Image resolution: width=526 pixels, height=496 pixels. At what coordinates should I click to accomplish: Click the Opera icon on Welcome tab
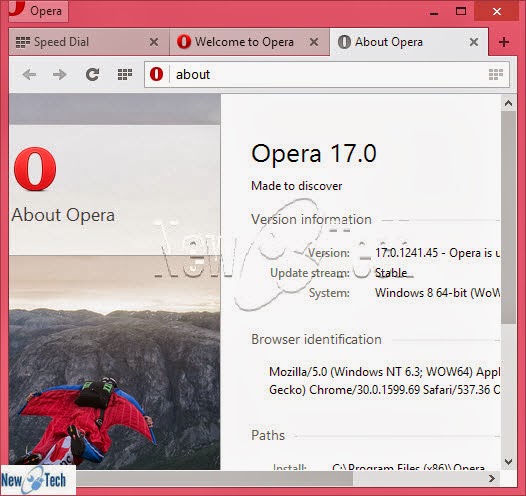(x=184, y=42)
